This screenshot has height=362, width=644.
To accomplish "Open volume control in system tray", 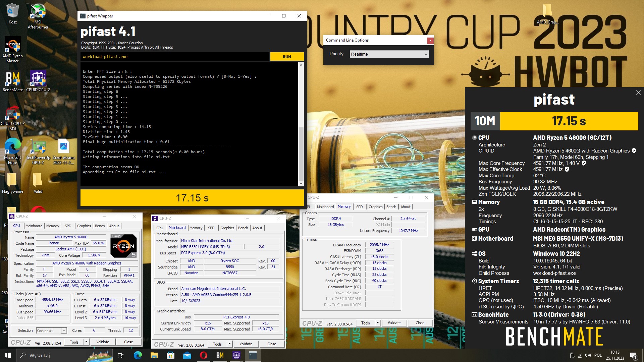I will (x=588, y=355).
